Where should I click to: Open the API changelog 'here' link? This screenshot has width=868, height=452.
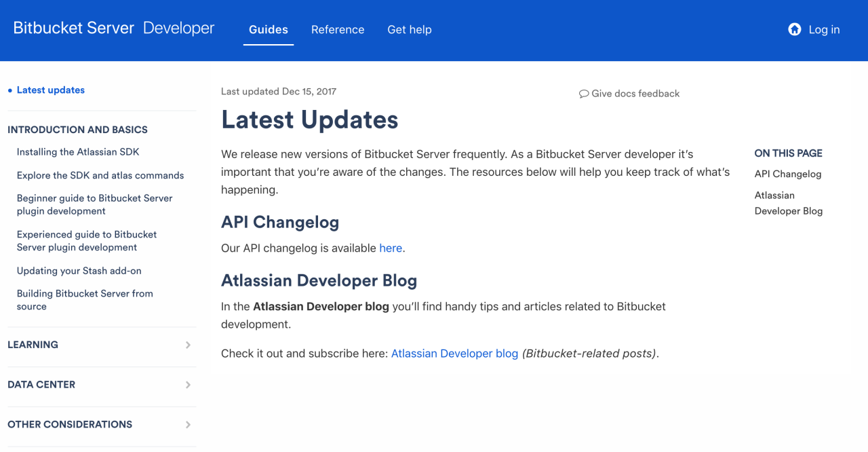coord(391,248)
